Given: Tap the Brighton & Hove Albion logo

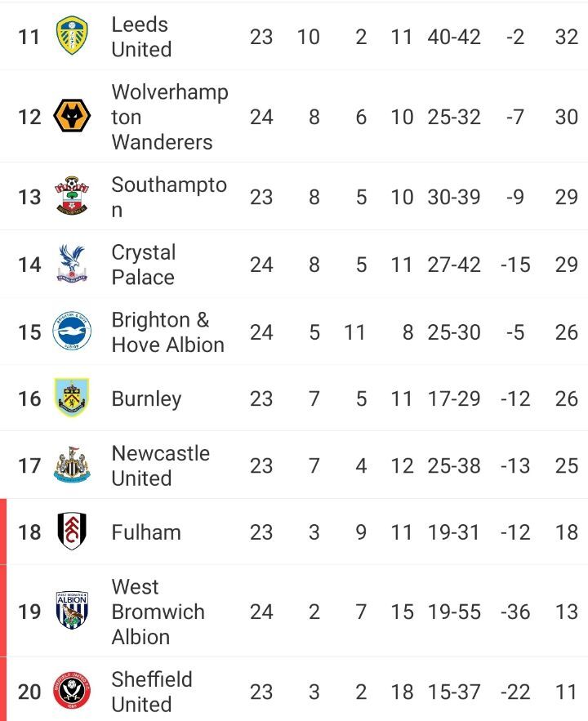Looking at the screenshot, I should point(72,332).
